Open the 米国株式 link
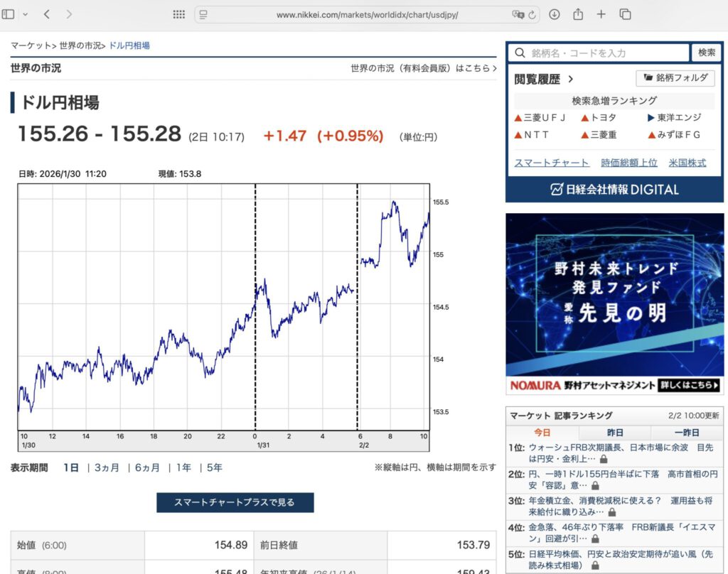This screenshot has height=574, width=728. pos(688,163)
